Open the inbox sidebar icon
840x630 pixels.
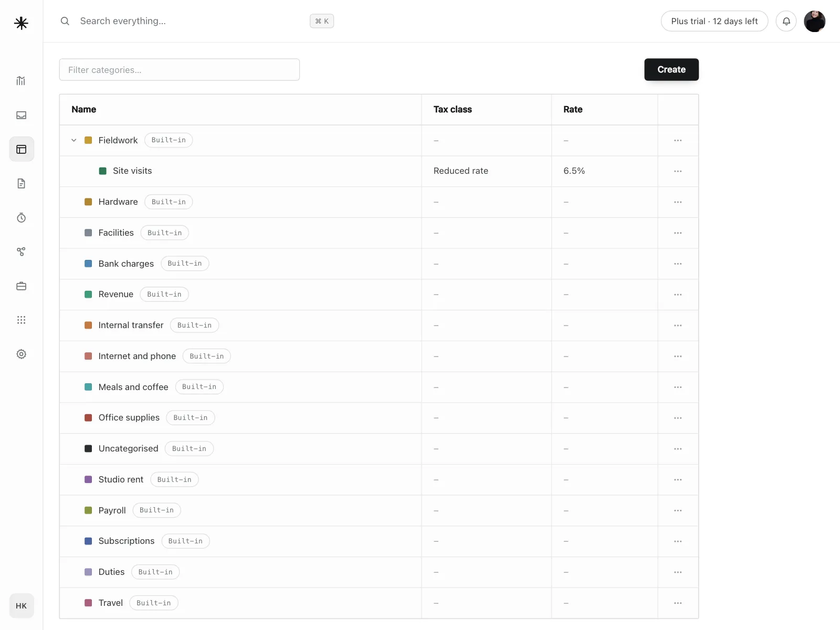tap(22, 115)
